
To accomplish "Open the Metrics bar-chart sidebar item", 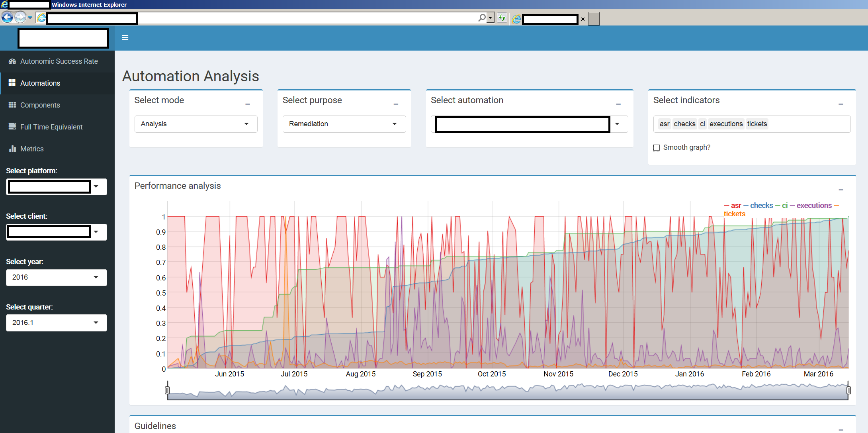I will click(32, 149).
